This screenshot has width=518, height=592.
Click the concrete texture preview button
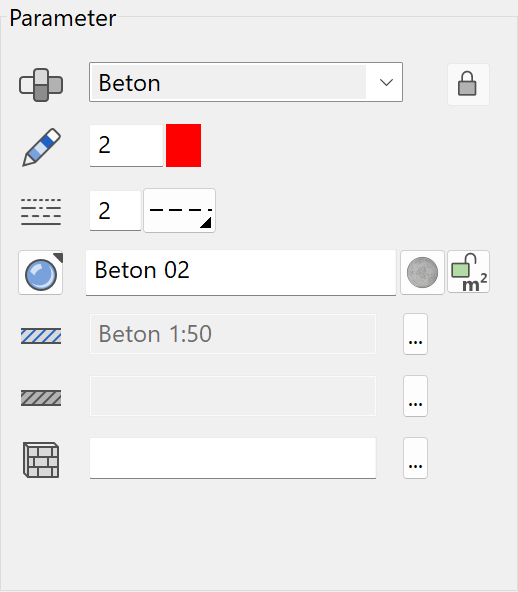[422, 272]
